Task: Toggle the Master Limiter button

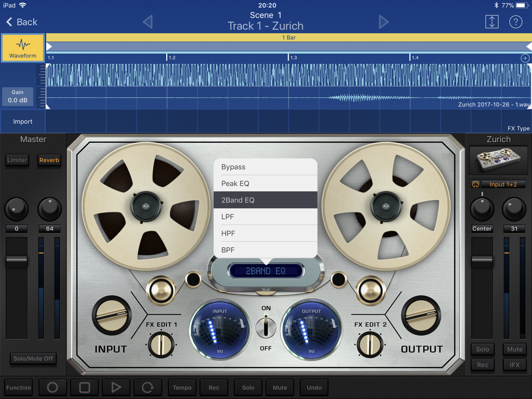Action: click(17, 160)
